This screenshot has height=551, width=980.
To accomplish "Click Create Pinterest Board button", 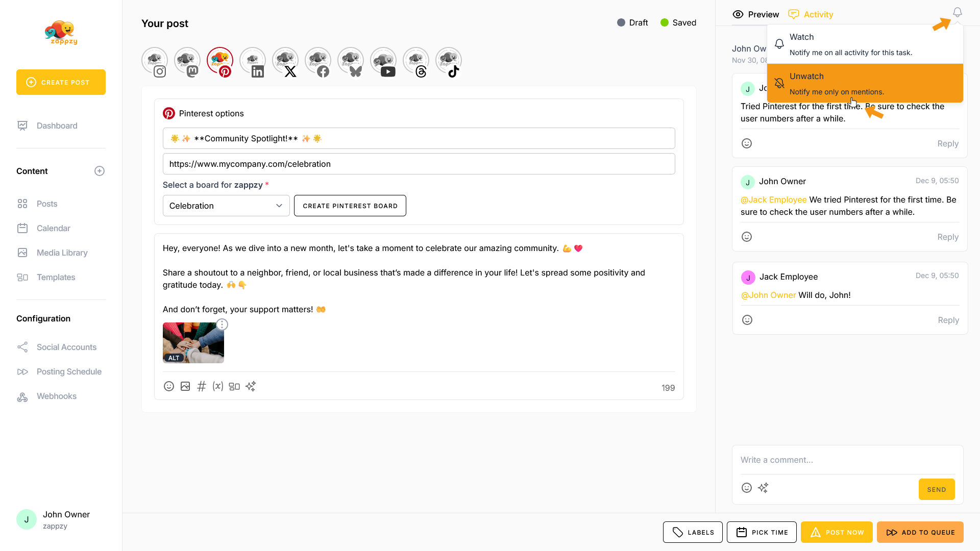I will point(350,206).
